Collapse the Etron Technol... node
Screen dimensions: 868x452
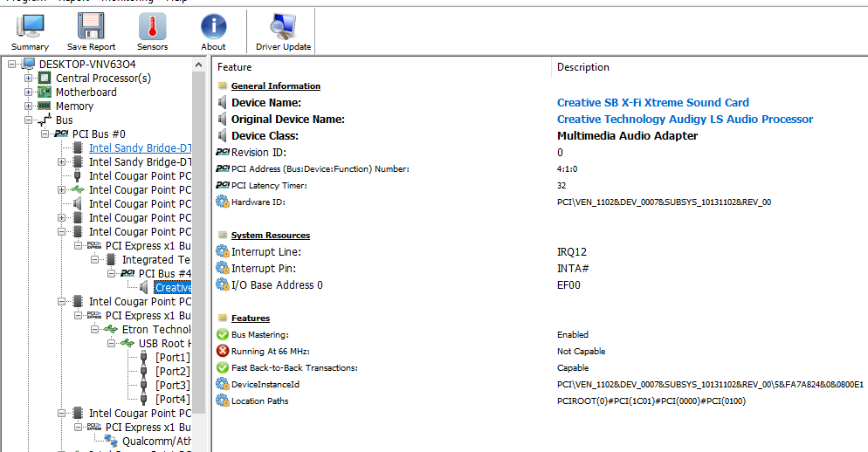click(x=94, y=329)
